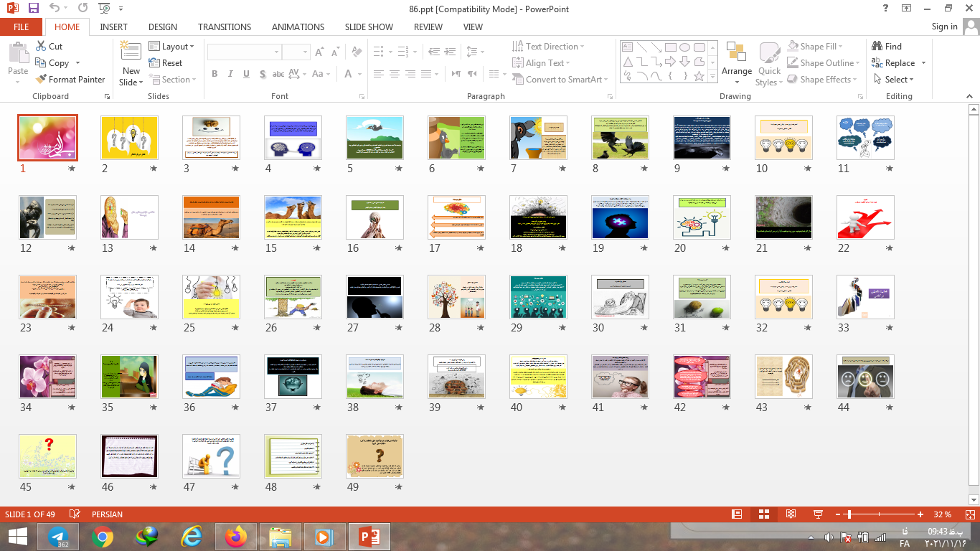Click the Find magnifier icon
The height and width of the screenshot is (551, 980).
click(x=877, y=47)
